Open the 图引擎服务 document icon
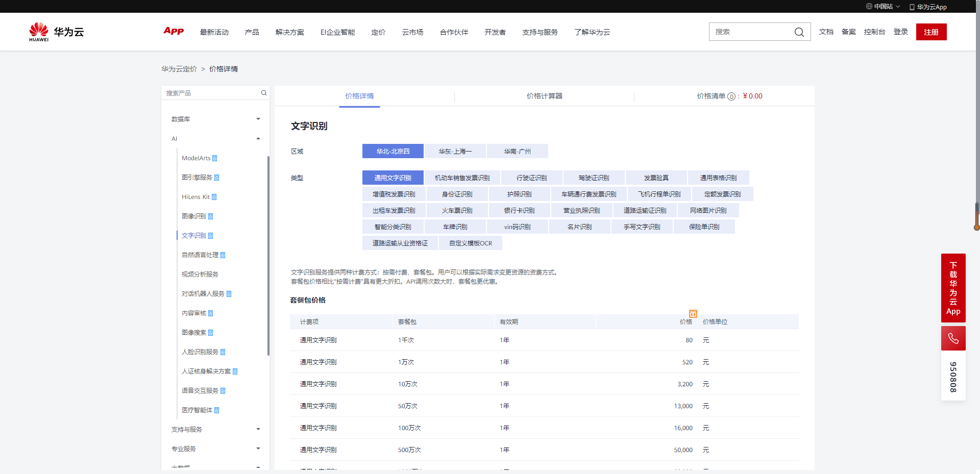The image size is (980, 474). pyautogui.click(x=217, y=178)
